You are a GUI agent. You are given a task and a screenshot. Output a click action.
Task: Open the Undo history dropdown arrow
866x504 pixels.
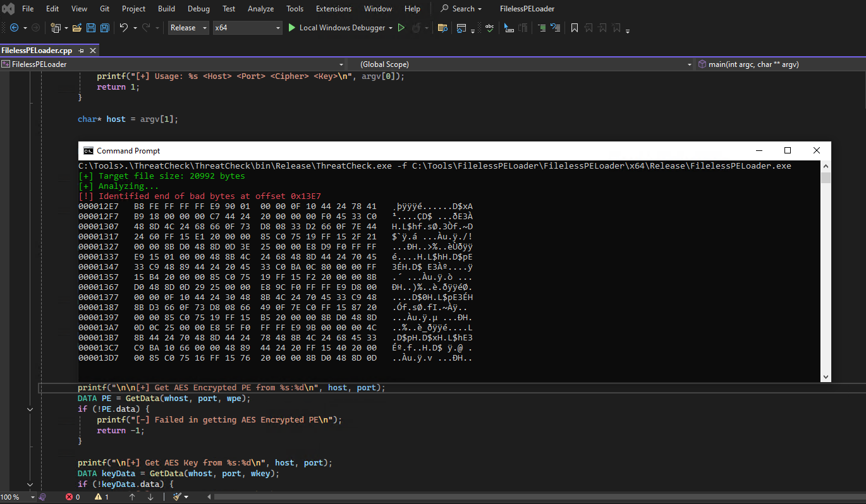click(135, 28)
